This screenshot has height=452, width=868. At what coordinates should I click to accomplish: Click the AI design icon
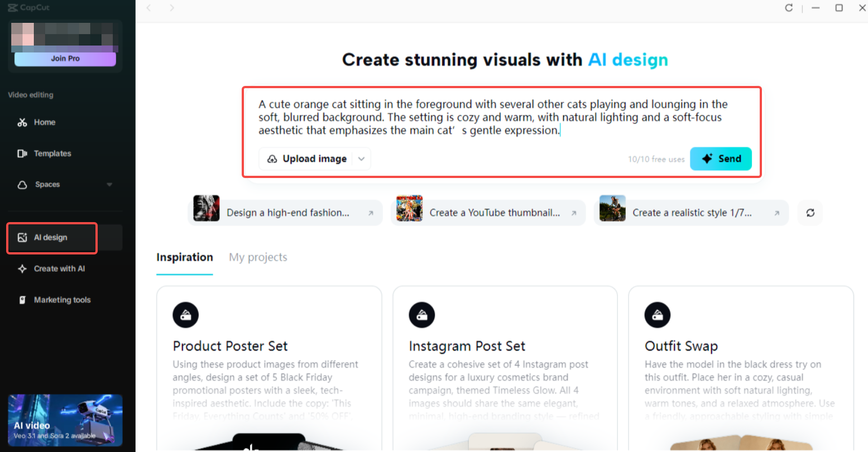(22, 238)
